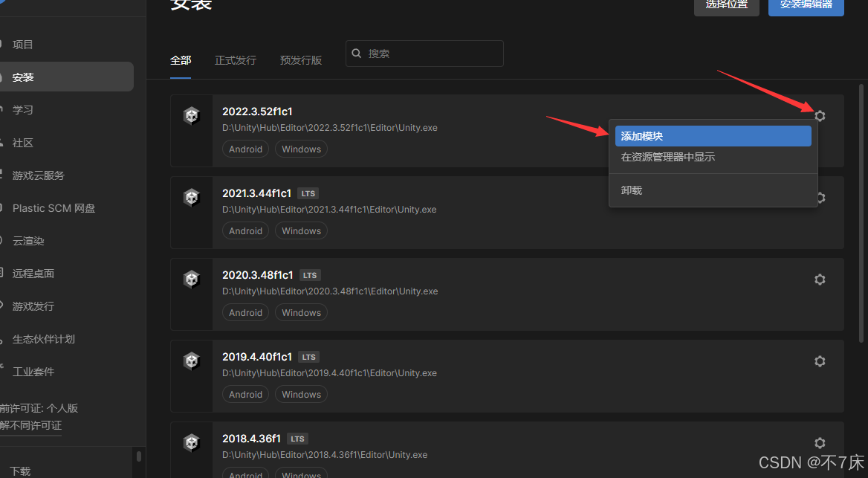Click path D:\Unity\Hub\Editor\2021.3.44f1c1\Editor\Unity.exe
Image resolution: width=868 pixels, height=478 pixels.
[x=329, y=210]
